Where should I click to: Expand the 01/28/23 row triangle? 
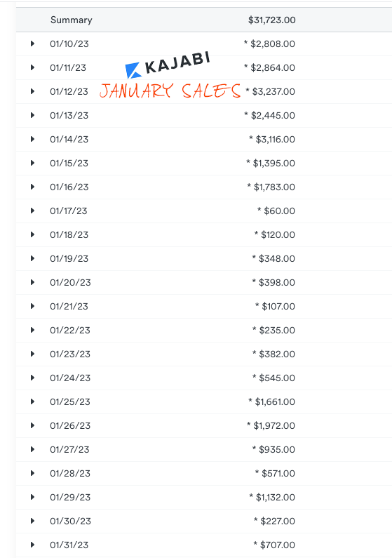pos(32,473)
